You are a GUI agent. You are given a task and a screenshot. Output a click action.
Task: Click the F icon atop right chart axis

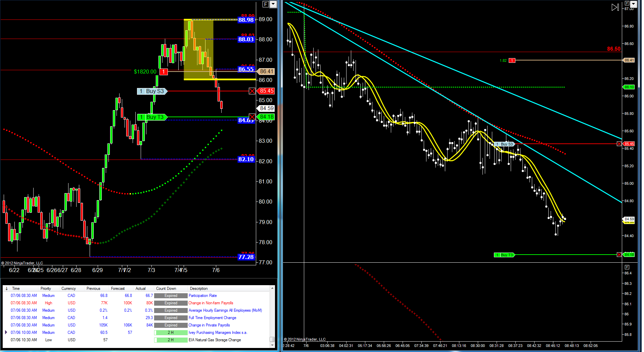[x=627, y=3]
